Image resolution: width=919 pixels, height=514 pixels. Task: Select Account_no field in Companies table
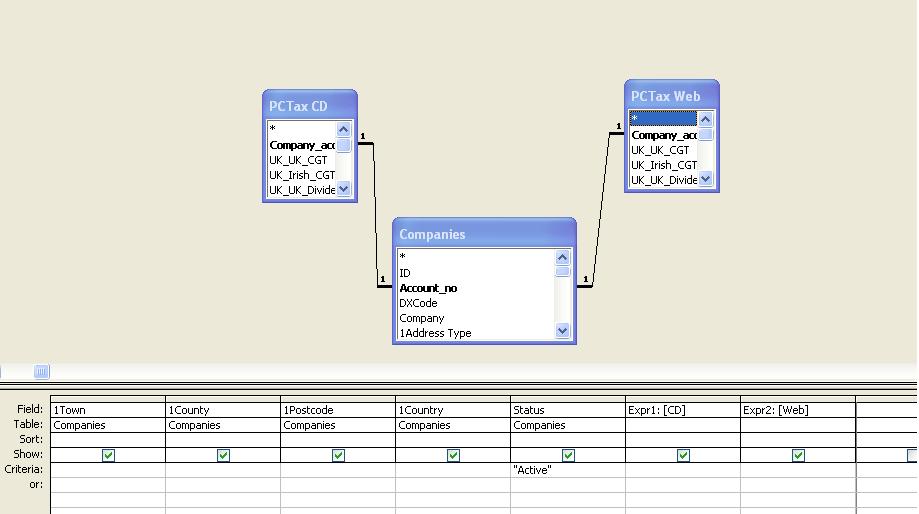[x=476, y=288]
